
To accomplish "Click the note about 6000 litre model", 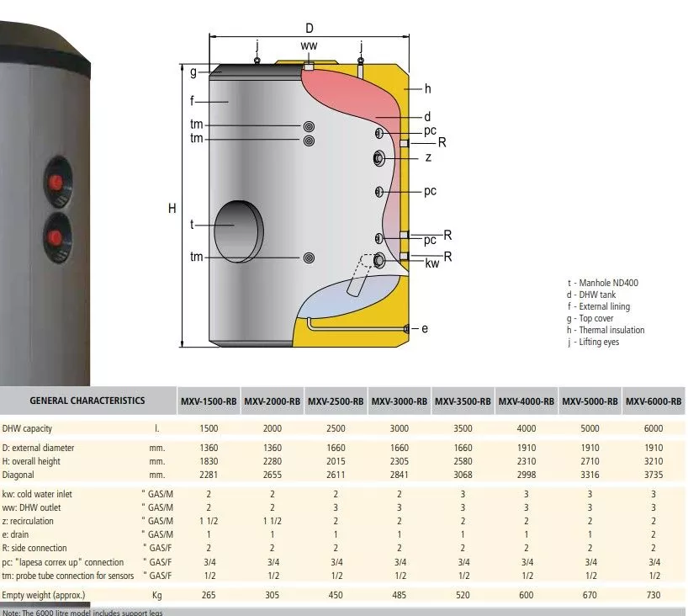I will tap(82, 612).
